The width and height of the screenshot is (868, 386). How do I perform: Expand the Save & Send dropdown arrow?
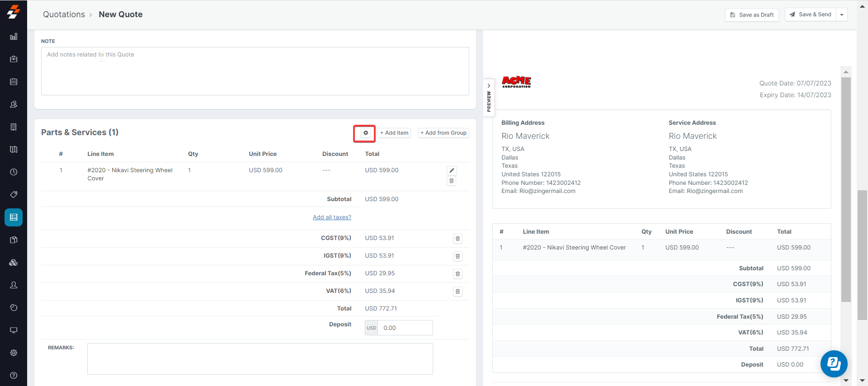841,15
